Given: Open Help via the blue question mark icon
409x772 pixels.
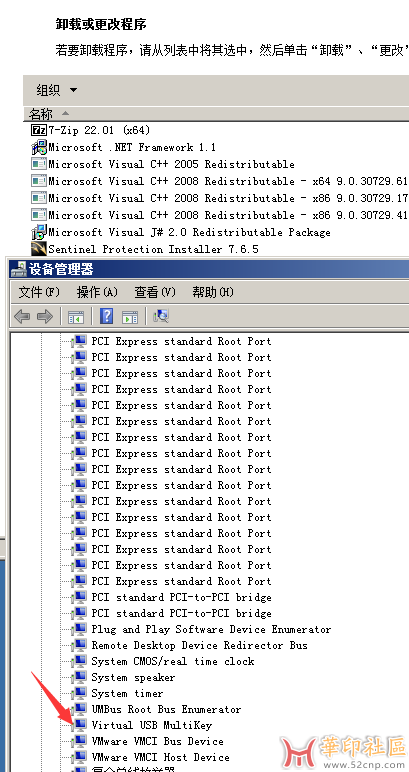Looking at the screenshot, I should click(106, 316).
